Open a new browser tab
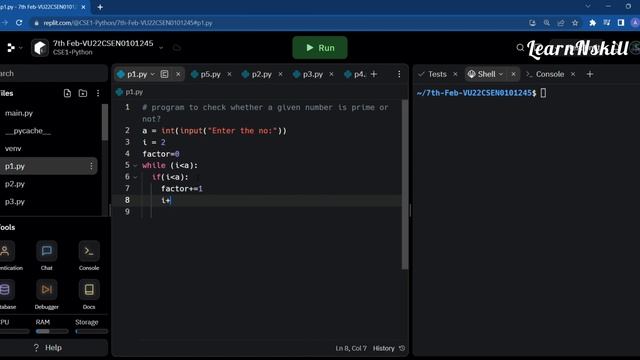Image resolution: width=640 pixels, height=360 pixels. pyautogui.click(x=100, y=7)
